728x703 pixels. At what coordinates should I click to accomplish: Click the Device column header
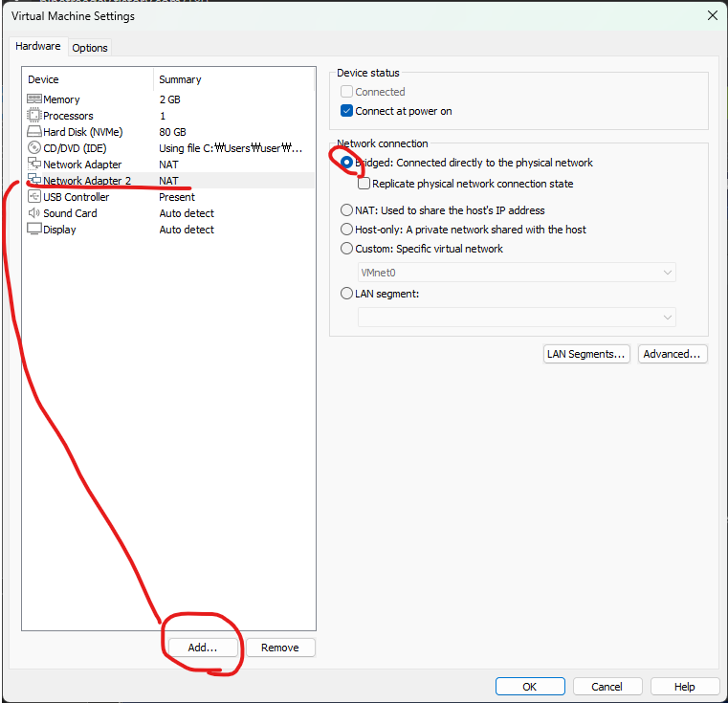click(x=88, y=79)
